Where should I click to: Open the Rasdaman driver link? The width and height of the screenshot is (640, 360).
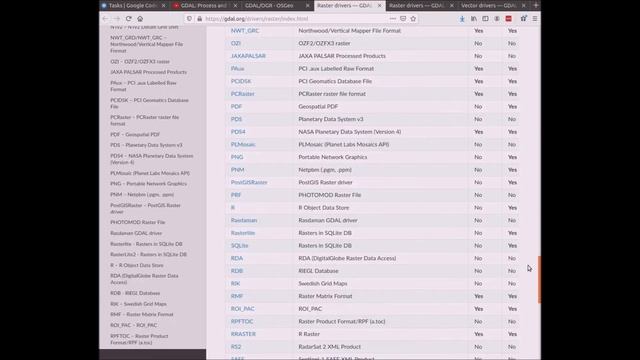click(244, 220)
